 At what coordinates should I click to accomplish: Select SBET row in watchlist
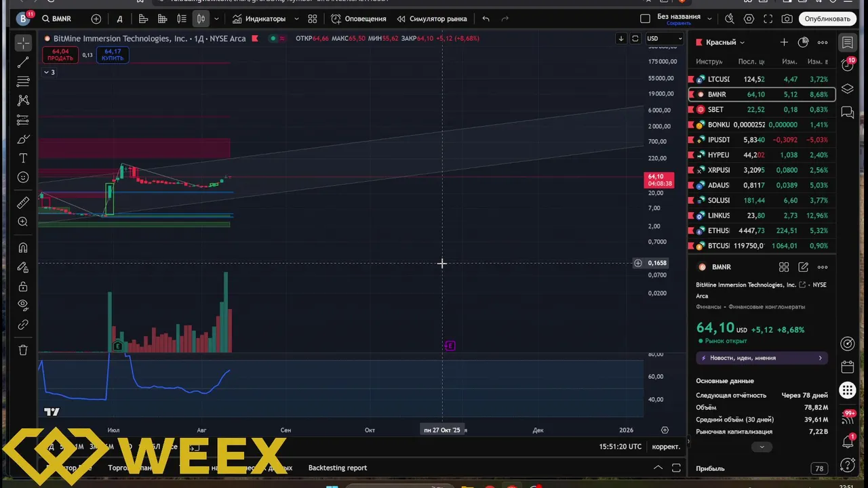point(762,110)
